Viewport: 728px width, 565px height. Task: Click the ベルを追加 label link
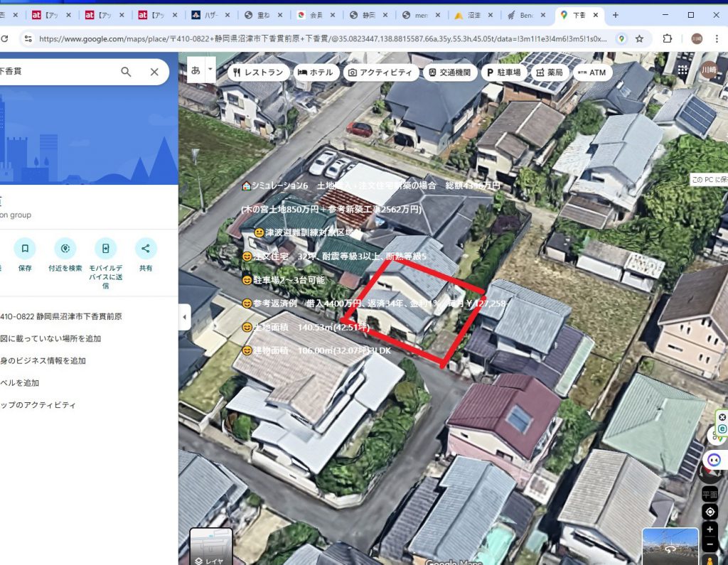pyautogui.click(x=19, y=383)
